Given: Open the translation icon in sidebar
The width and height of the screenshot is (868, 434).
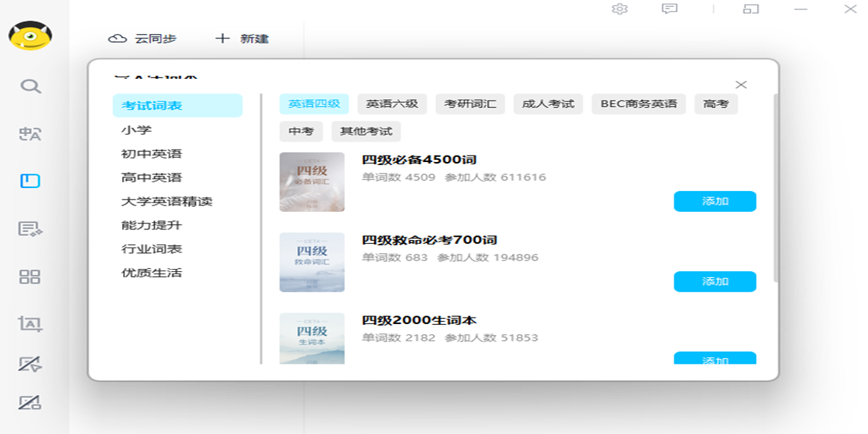Looking at the screenshot, I should 30,134.
